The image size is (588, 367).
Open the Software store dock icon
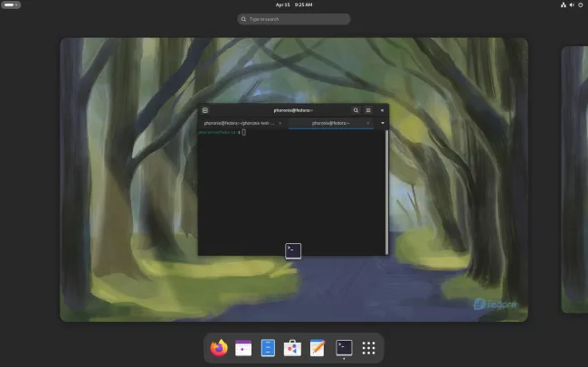292,347
